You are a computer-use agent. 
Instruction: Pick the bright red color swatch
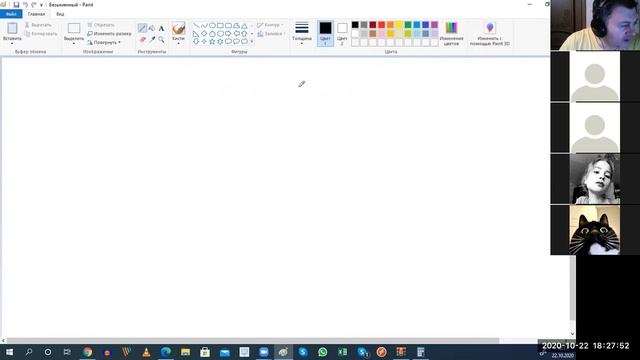click(x=382, y=25)
